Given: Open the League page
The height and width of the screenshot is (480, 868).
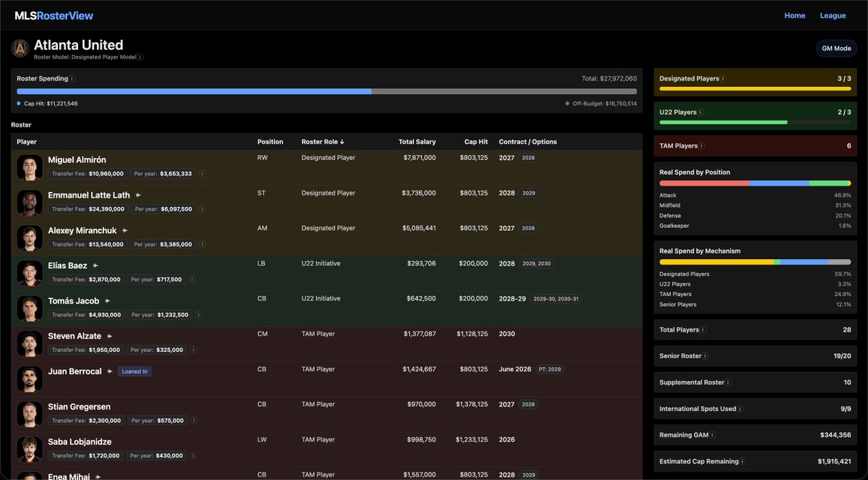Looking at the screenshot, I should coord(833,15).
